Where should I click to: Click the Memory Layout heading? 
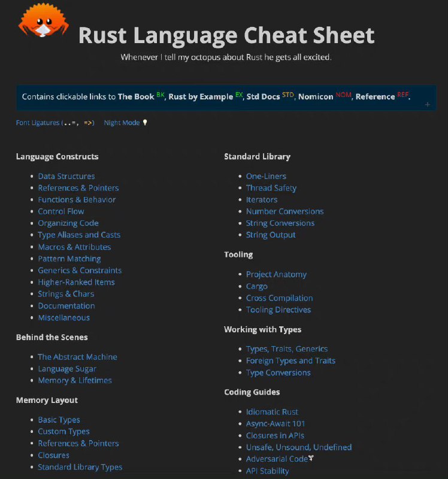[x=47, y=400]
